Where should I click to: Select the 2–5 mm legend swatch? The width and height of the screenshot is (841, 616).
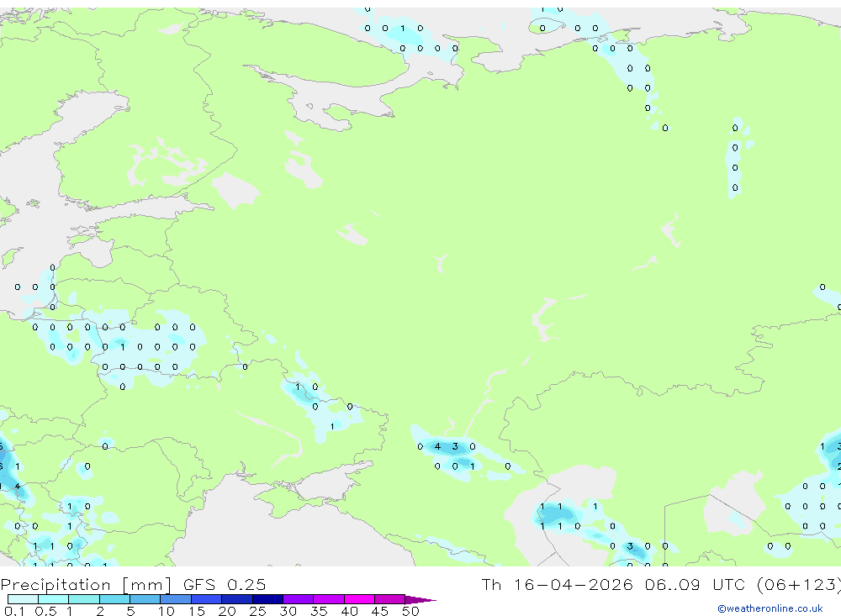[x=114, y=599]
